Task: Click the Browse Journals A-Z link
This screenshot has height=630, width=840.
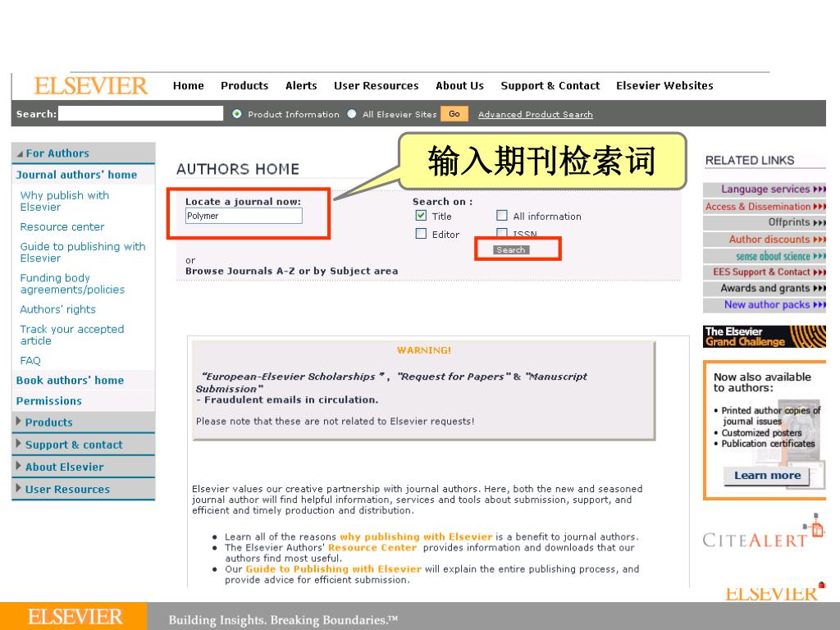Action: point(240,271)
